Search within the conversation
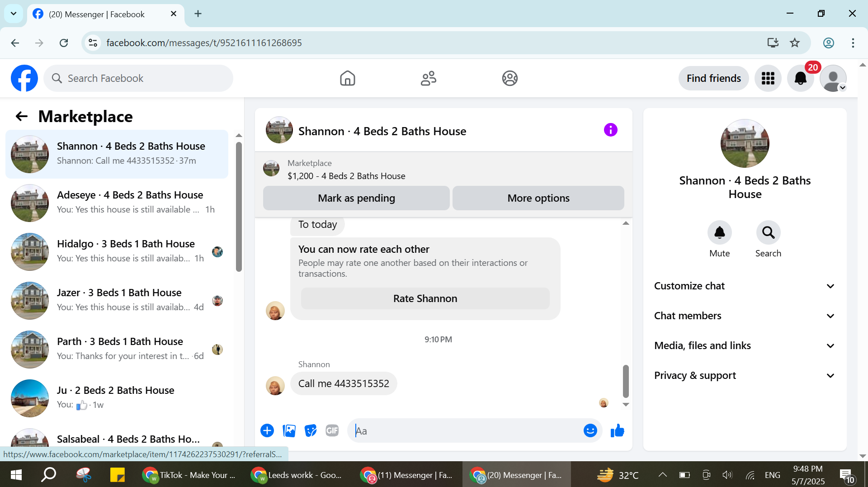 click(768, 232)
